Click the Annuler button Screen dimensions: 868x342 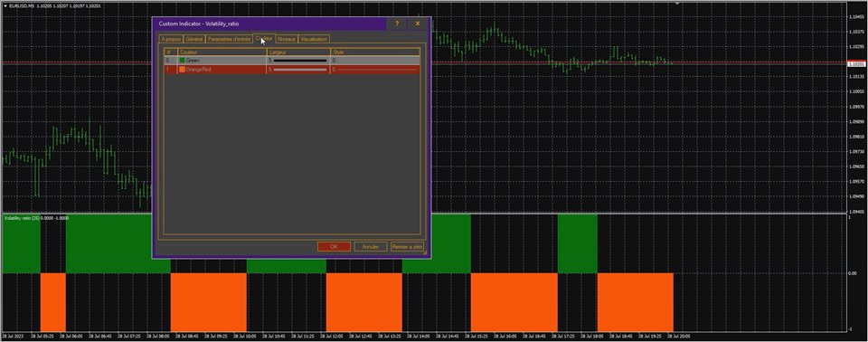(x=371, y=247)
